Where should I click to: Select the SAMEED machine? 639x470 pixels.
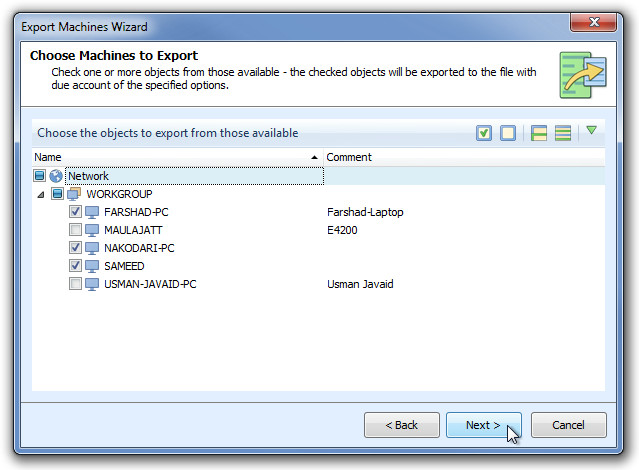124,266
